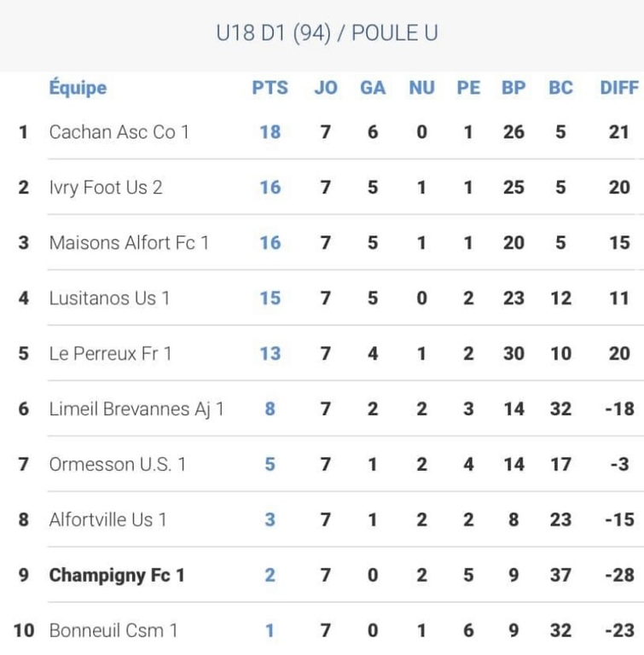Select the GA column header
644x655 pixels.
coord(373,88)
